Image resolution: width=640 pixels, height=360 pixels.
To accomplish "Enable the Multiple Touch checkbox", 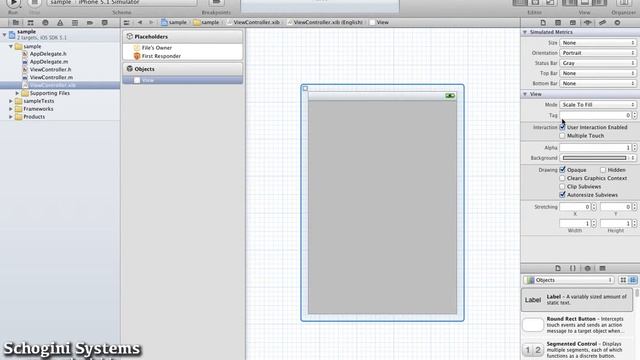I will [562, 136].
